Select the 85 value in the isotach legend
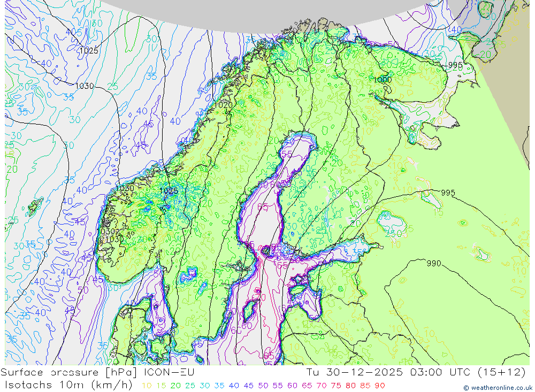This screenshot has width=535, height=392. pyautogui.click(x=365, y=386)
